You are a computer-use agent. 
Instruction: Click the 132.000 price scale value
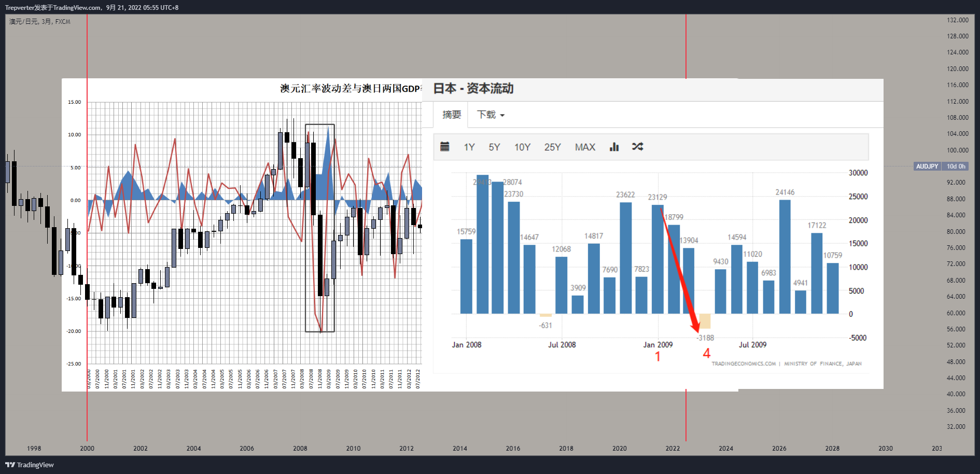point(957,20)
